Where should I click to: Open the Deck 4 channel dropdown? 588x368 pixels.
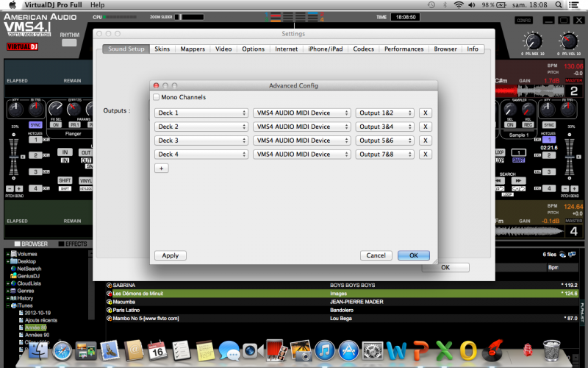click(x=201, y=155)
